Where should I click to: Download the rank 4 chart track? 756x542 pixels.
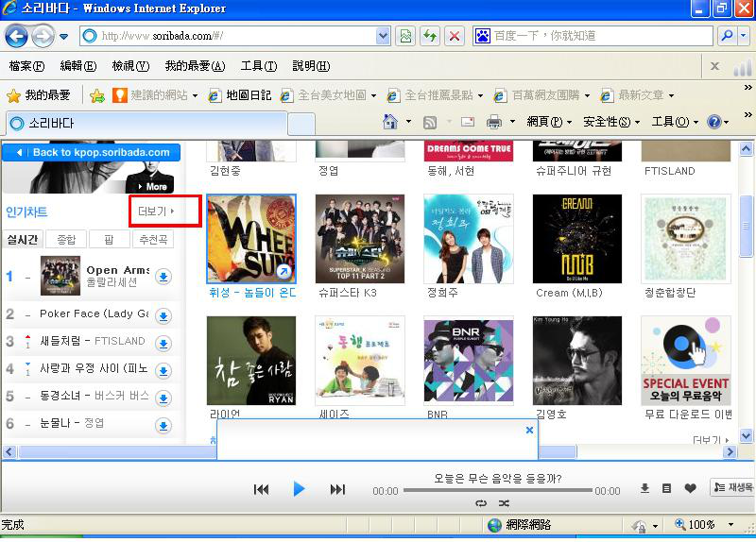[x=163, y=371]
